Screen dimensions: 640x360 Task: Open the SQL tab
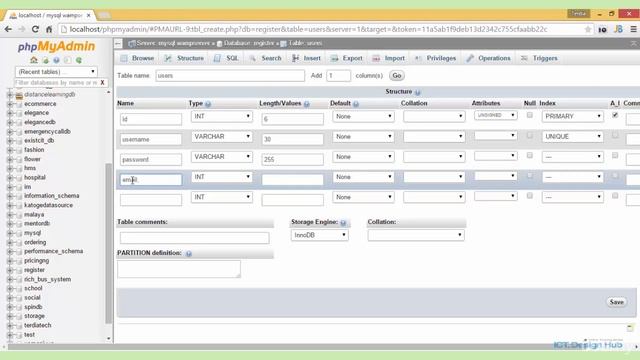coord(227,58)
